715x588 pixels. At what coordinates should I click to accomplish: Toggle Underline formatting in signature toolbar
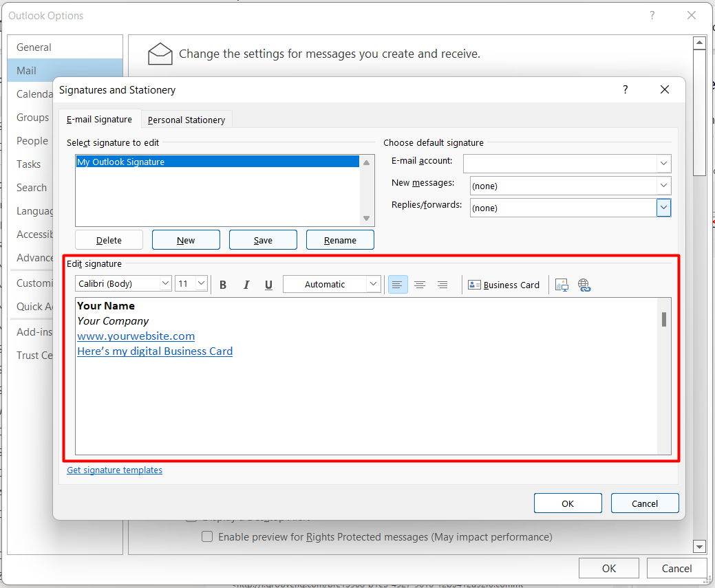(x=268, y=285)
